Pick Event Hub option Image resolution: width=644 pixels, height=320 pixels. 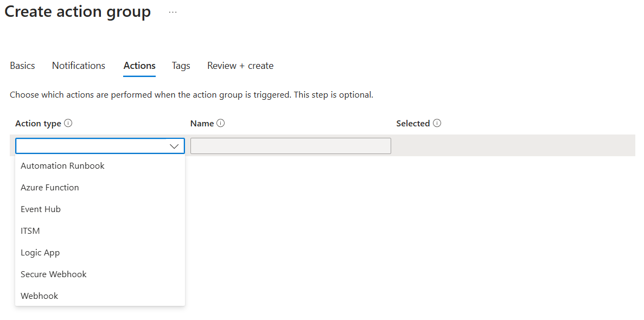click(100, 209)
